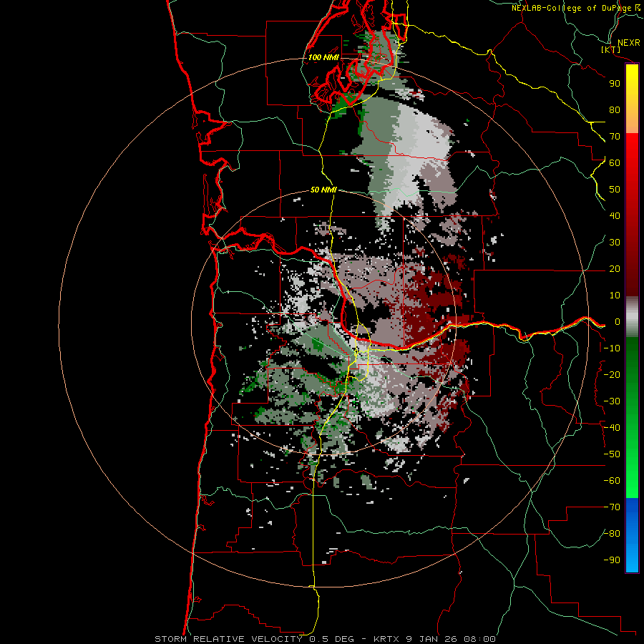644x644 pixels.
Task: Select the 80 value on the velocity scale
Action: point(615,110)
